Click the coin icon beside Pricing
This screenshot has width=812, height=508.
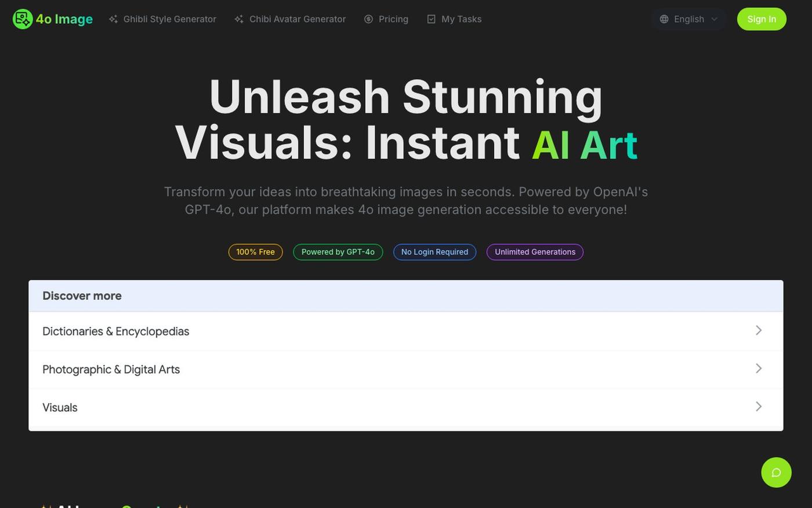point(368,19)
